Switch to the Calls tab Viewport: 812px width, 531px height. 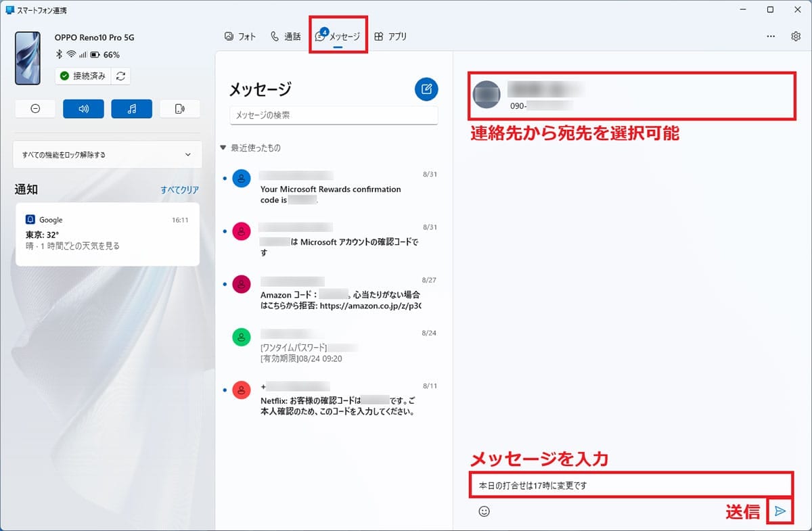pos(285,37)
